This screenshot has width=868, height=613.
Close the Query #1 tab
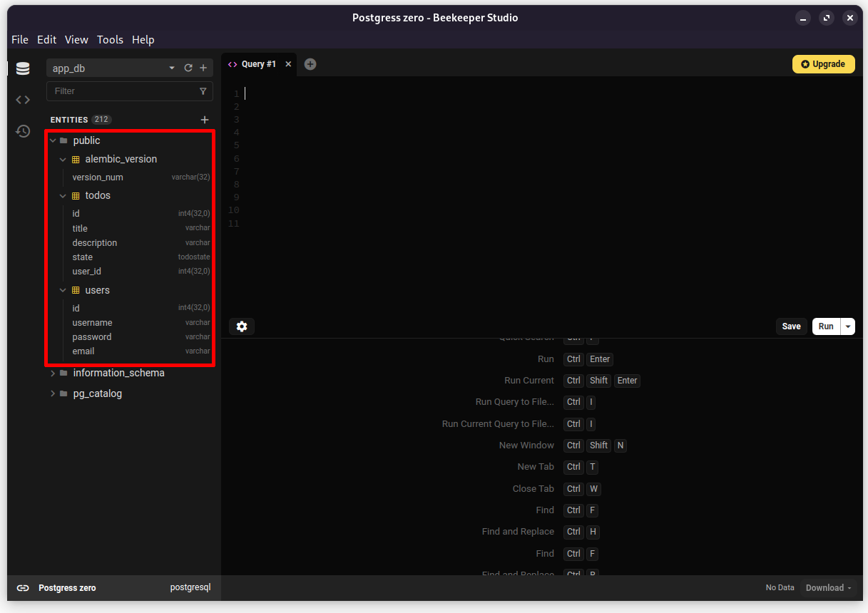(288, 64)
